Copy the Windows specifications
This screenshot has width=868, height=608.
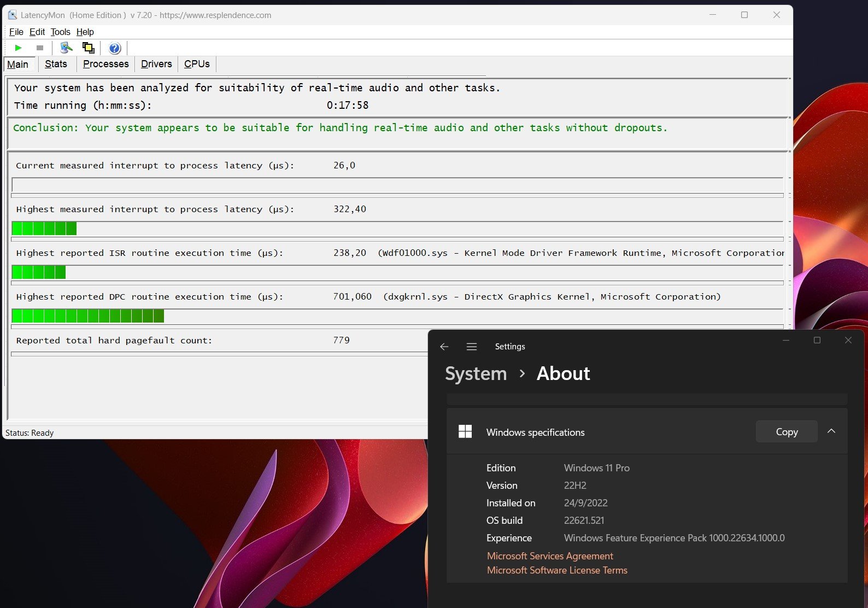(x=787, y=431)
